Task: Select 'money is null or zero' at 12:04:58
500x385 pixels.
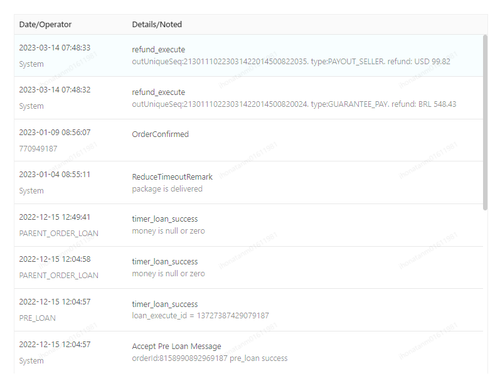Action: click(168, 274)
